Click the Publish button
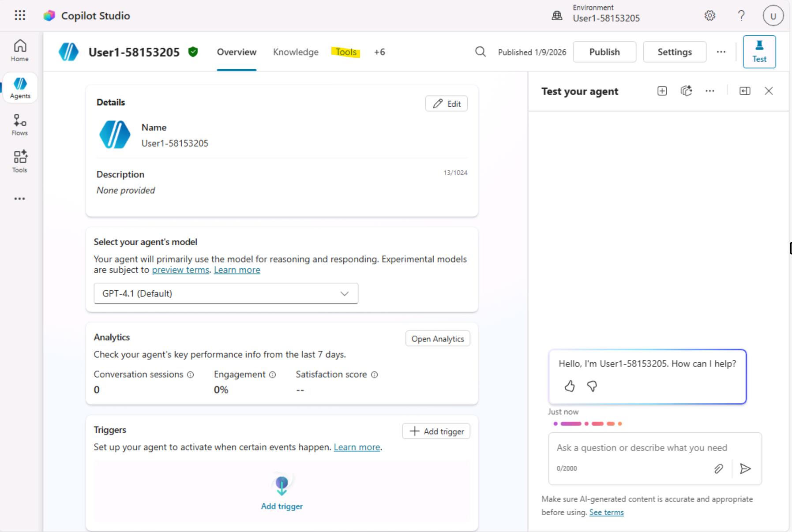The height and width of the screenshot is (532, 792). (x=604, y=52)
